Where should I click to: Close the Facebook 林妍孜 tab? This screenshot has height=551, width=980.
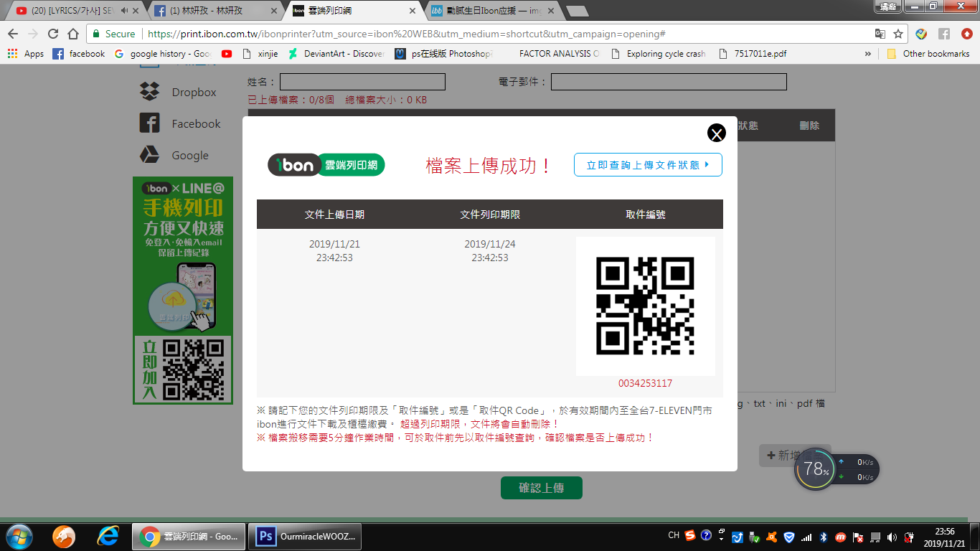coord(274,11)
